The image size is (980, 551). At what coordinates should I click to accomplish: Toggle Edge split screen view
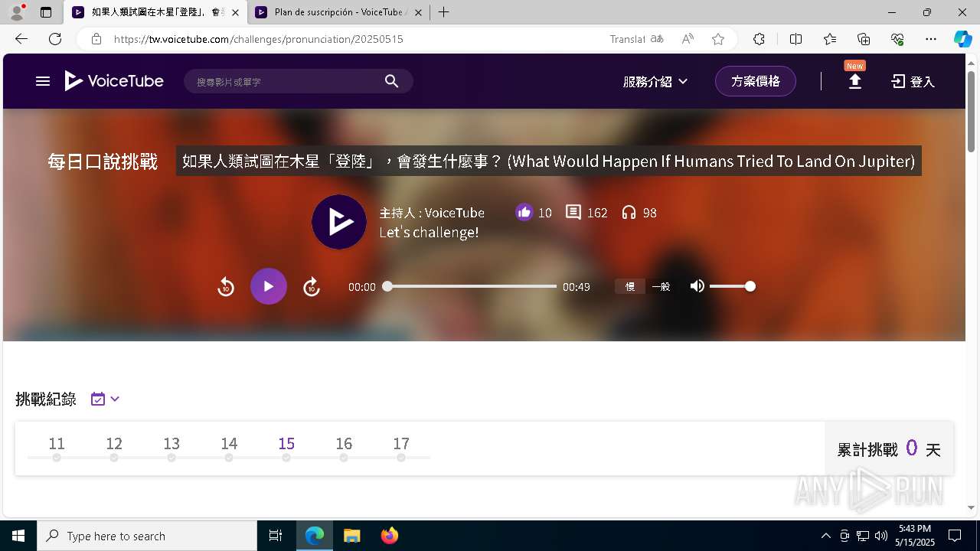[795, 39]
